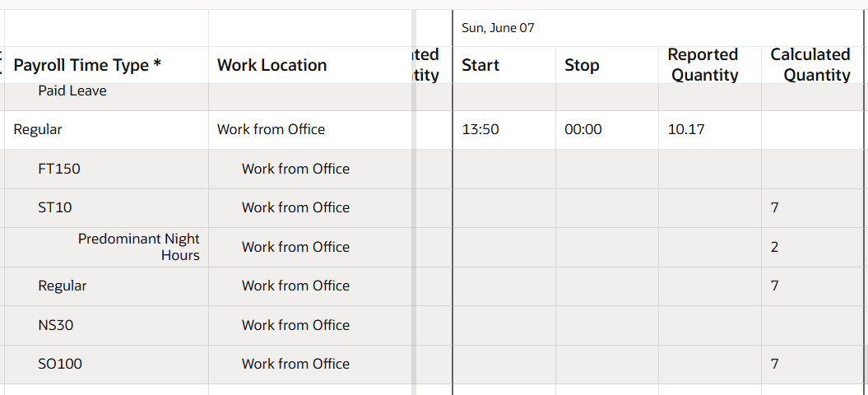Screen dimensions: 868x395
Task: Select the Start column header
Action: click(x=480, y=65)
